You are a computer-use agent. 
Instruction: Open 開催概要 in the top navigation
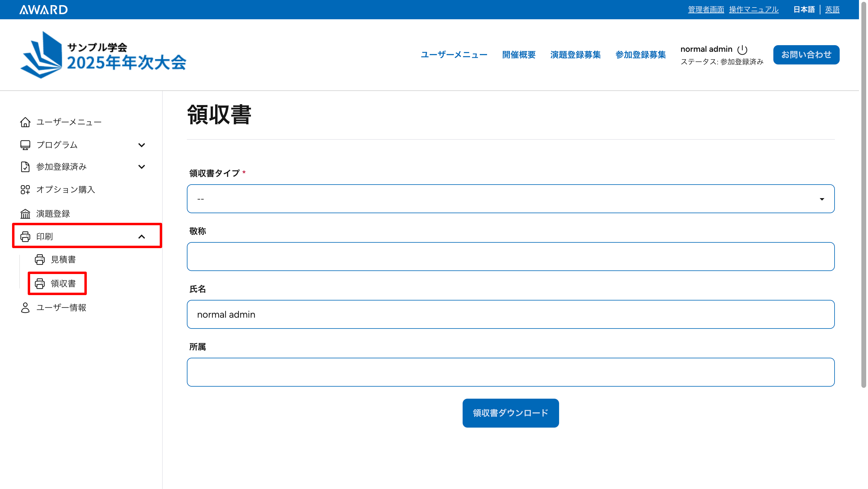coord(519,55)
